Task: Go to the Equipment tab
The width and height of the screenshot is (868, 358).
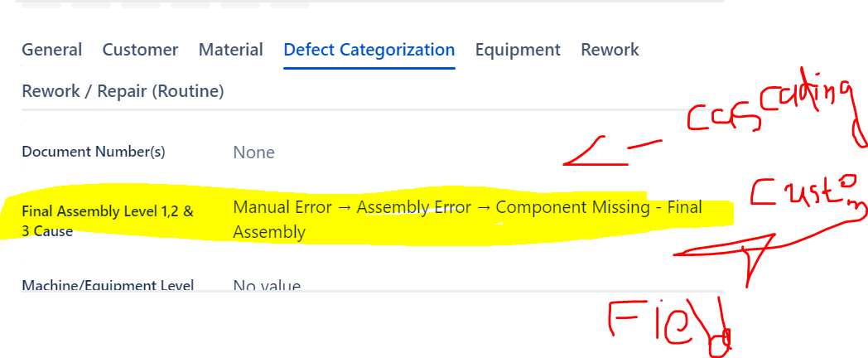Action: [518, 50]
